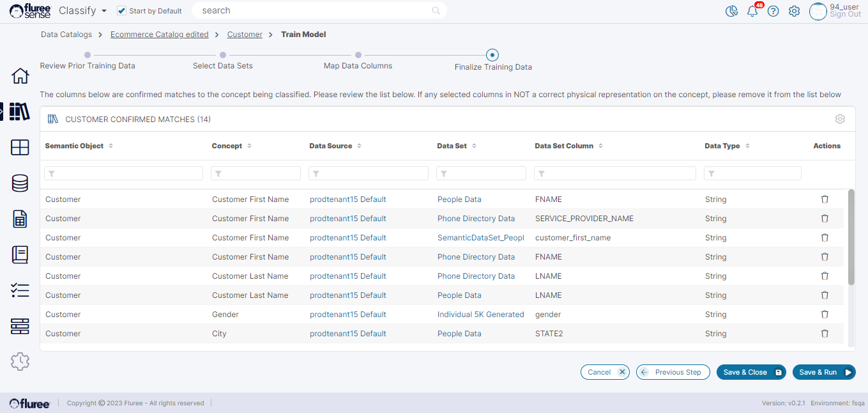
Task: Select the Map Data Columns step
Action: (358, 56)
